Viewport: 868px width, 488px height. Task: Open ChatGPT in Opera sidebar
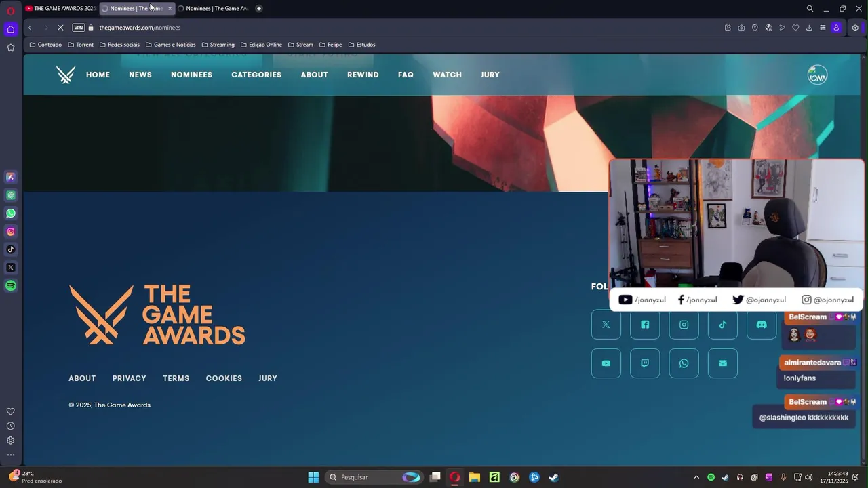11,195
